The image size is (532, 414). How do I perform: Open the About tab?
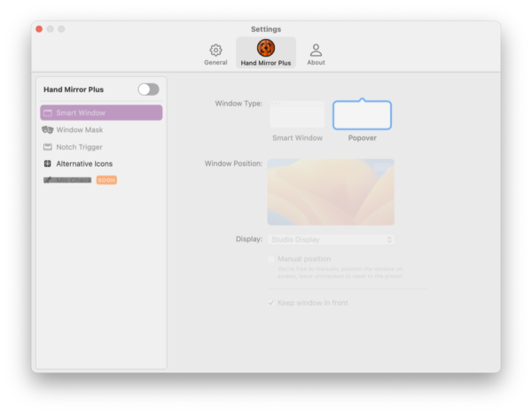(x=316, y=53)
